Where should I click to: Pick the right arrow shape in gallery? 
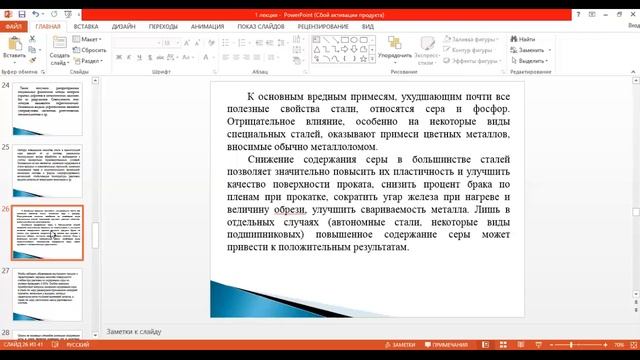(x=344, y=49)
